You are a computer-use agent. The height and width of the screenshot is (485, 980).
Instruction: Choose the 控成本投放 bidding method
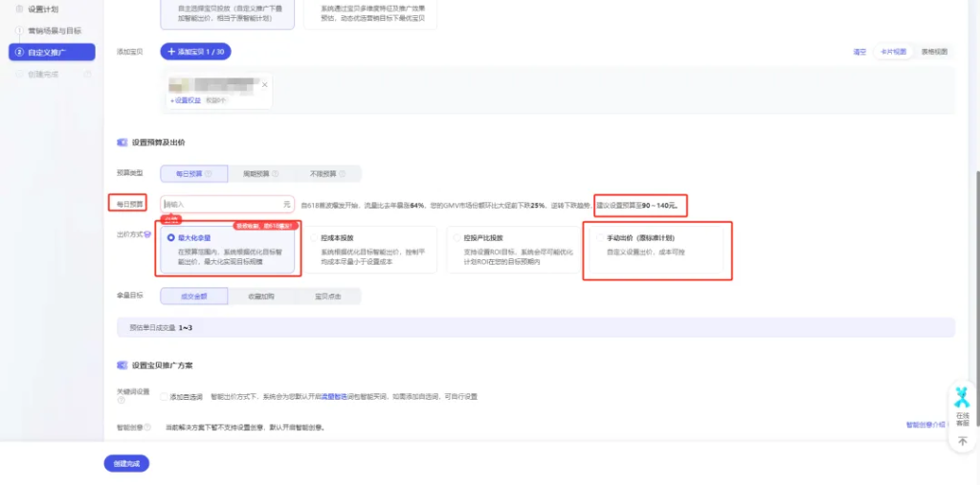(370, 250)
